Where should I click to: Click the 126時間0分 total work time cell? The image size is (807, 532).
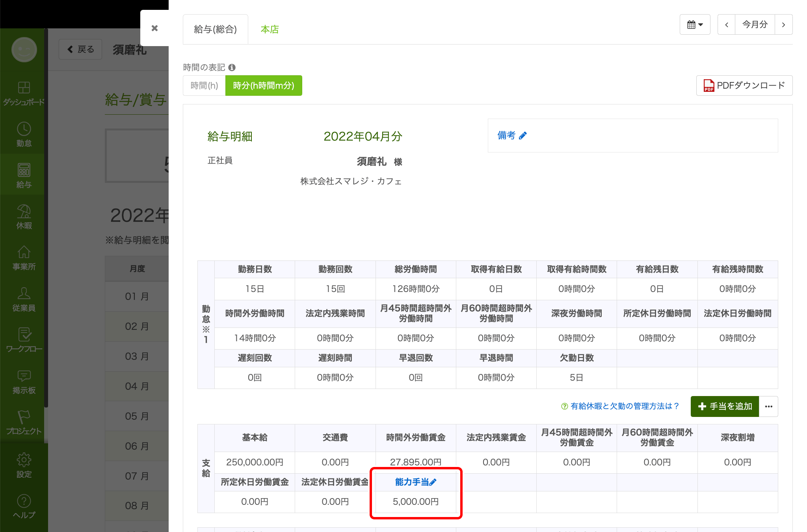coord(416,289)
